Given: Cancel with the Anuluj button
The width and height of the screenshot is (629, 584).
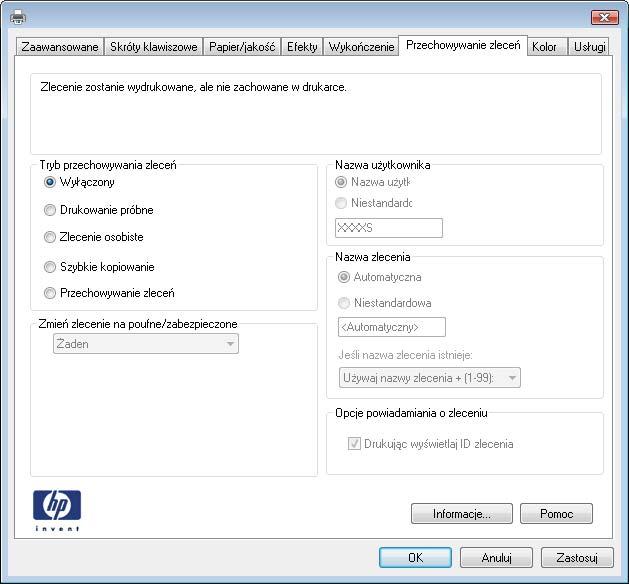Looking at the screenshot, I should click(496, 558).
